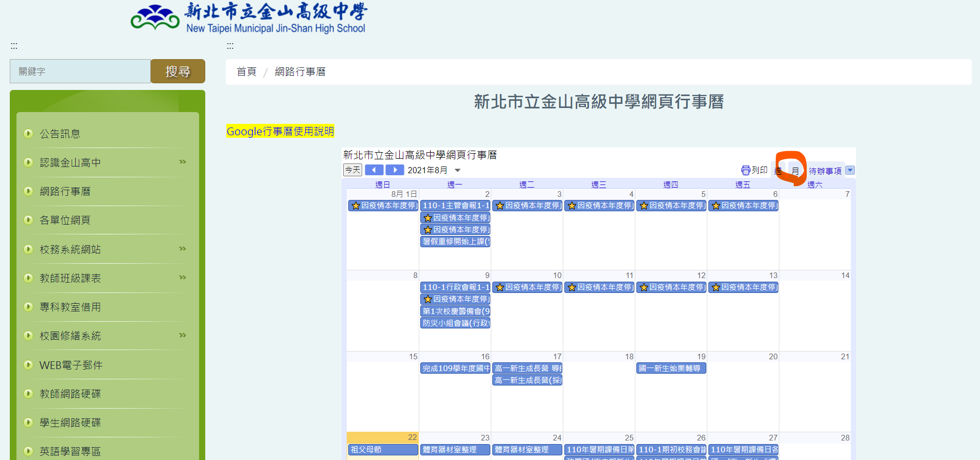
Task: Open 學生網路硬碟 sidebar item
Action: (x=70, y=422)
